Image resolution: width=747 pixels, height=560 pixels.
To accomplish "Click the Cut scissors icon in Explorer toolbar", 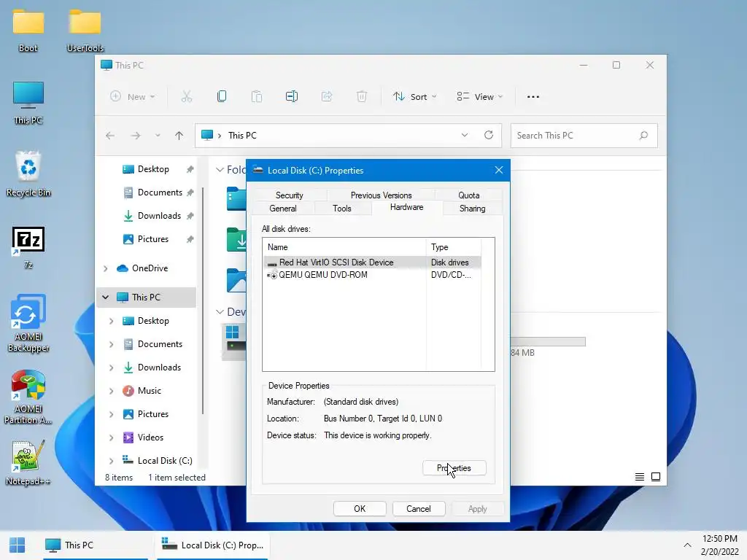I will [187, 97].
